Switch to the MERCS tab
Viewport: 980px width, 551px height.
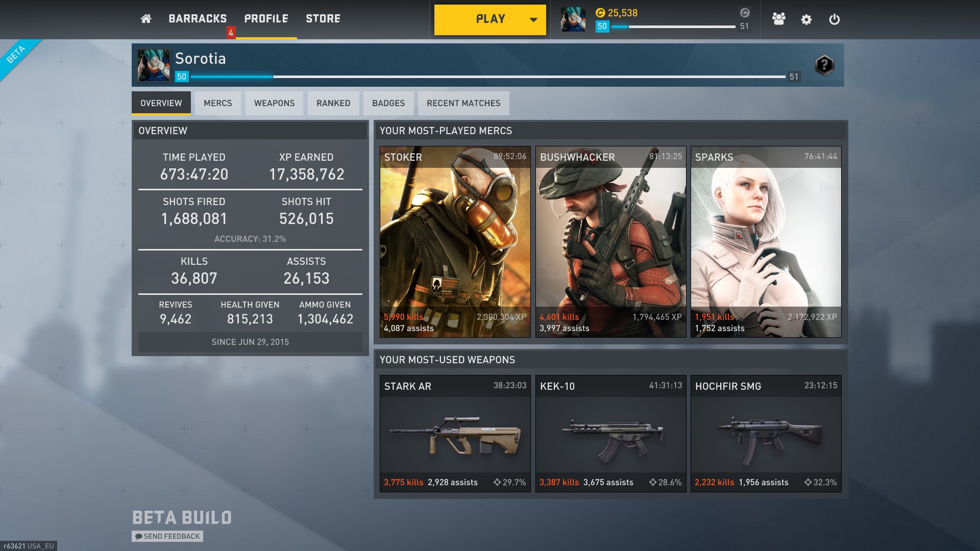[218, 103]
